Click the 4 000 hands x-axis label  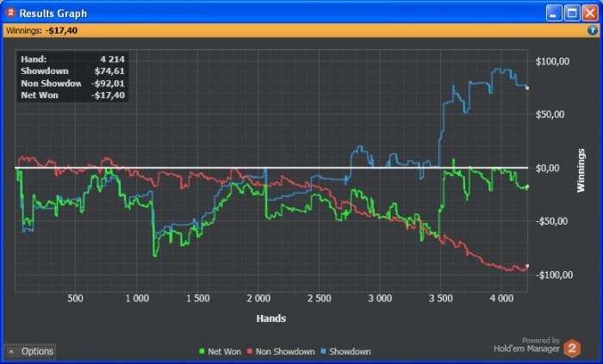(x=501, y=299)
